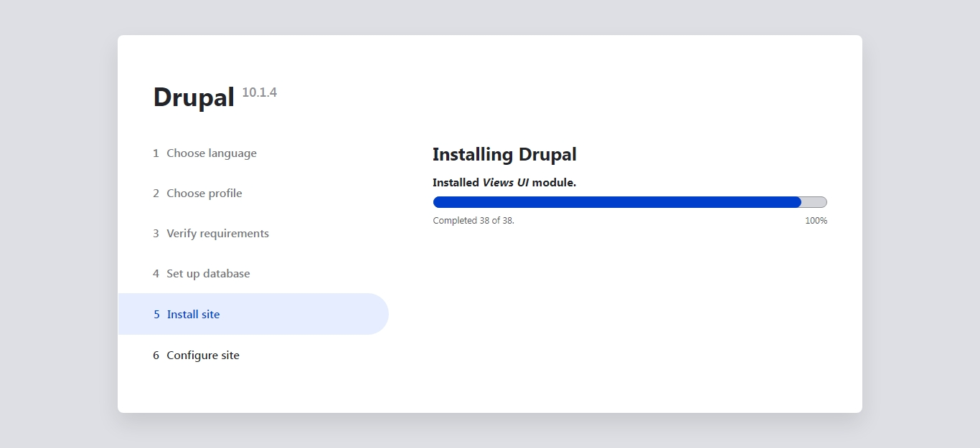This screenshot has height=448, width=980.
Task: Select the Choose profile step
Action: point(204,193)
